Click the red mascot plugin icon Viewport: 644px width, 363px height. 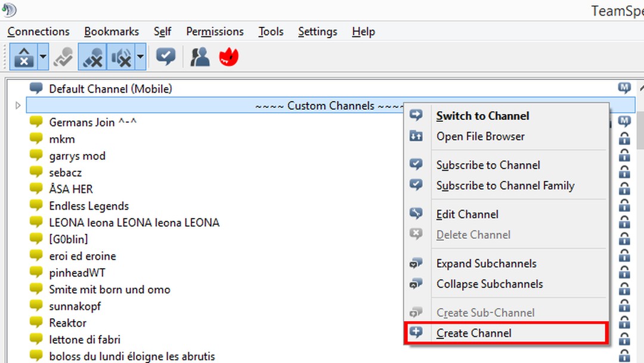pyautogui.click(x=229, y=57)
